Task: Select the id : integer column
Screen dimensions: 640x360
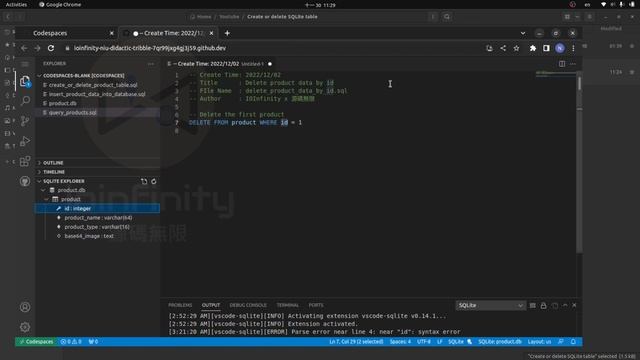Action: [97, 209]
